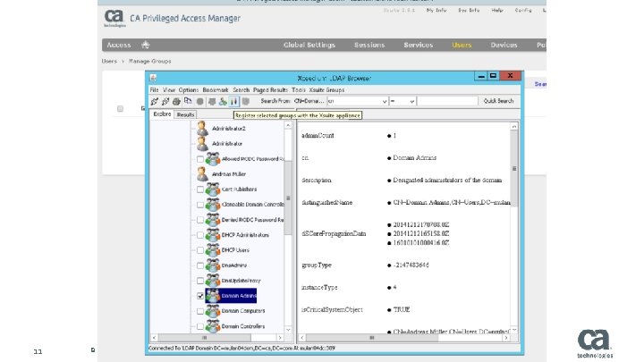Click the round Stop toolbar icon

200,101
